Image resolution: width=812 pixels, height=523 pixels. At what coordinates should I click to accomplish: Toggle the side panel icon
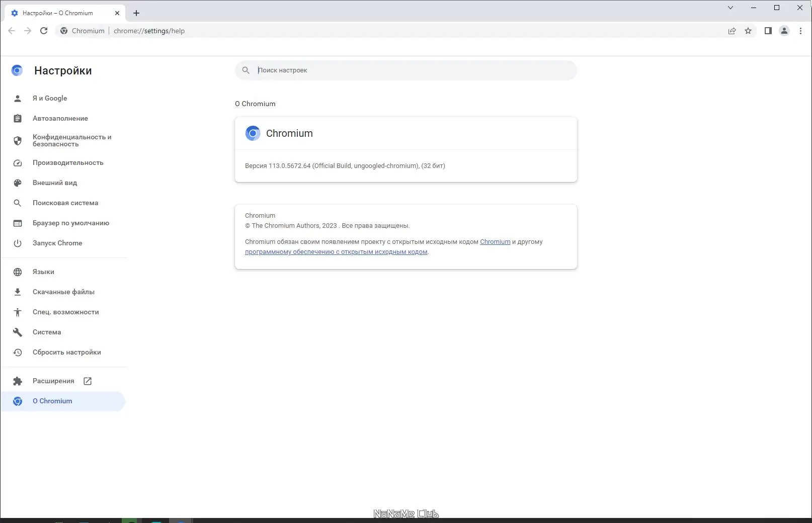tap(768, 31)
